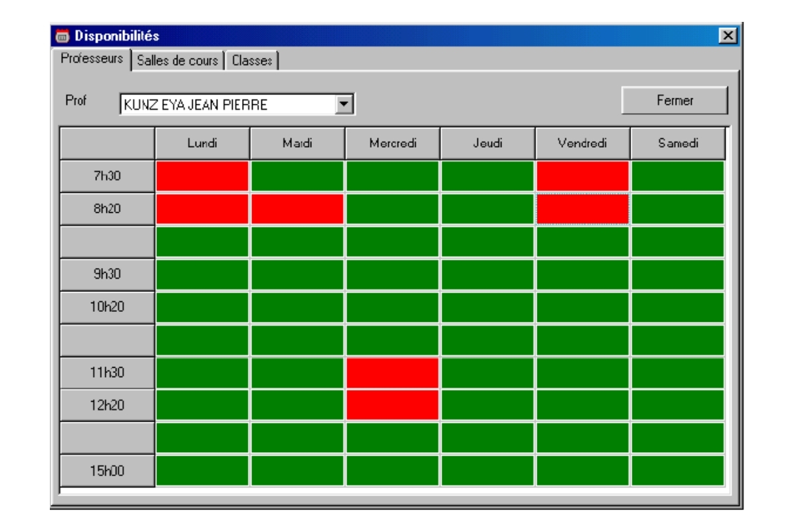Viewport: 798px width, 532px height.
Task: Toggle the green Mercredi 7h30 cell
Action: pos(392,176)
